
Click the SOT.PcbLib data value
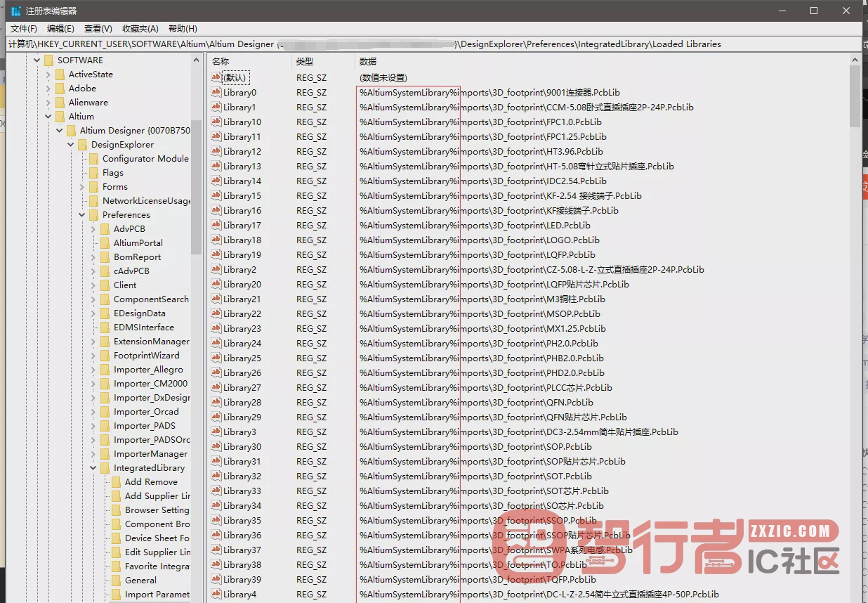(475, 476)
